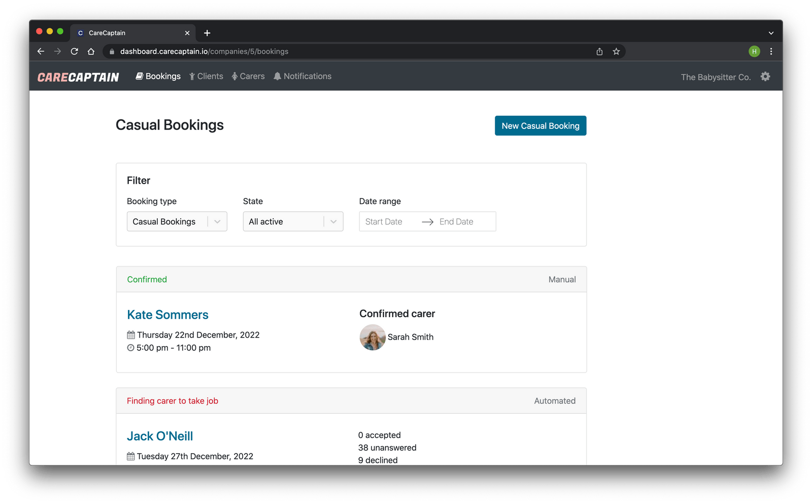The image size is (812, 504).
Task: Click the share icon in the address bar
Action: click(599, 51)
